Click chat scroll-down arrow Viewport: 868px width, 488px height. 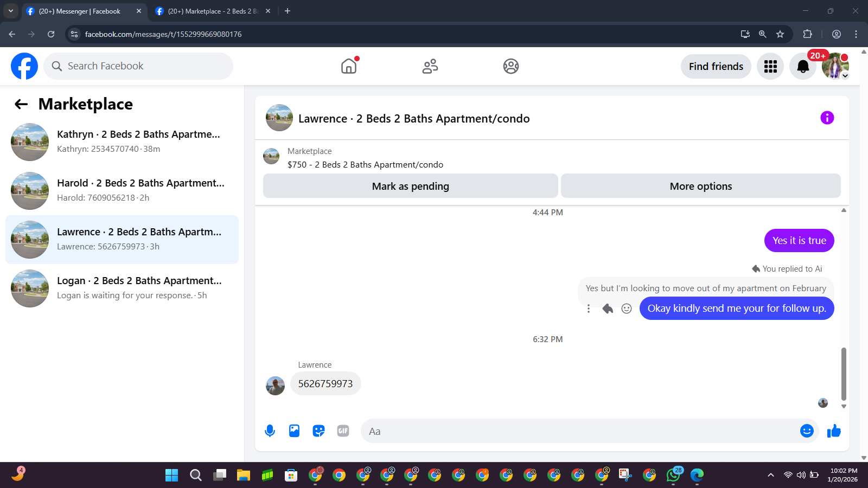coord(844,406)
